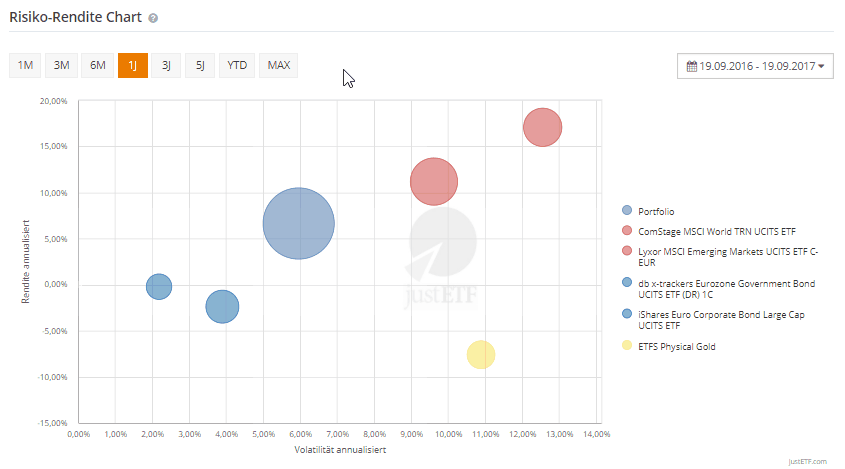The height and width of the screenshot is (469, 845).
Task: Choose the 5J time period
Action: pos(200,66)
